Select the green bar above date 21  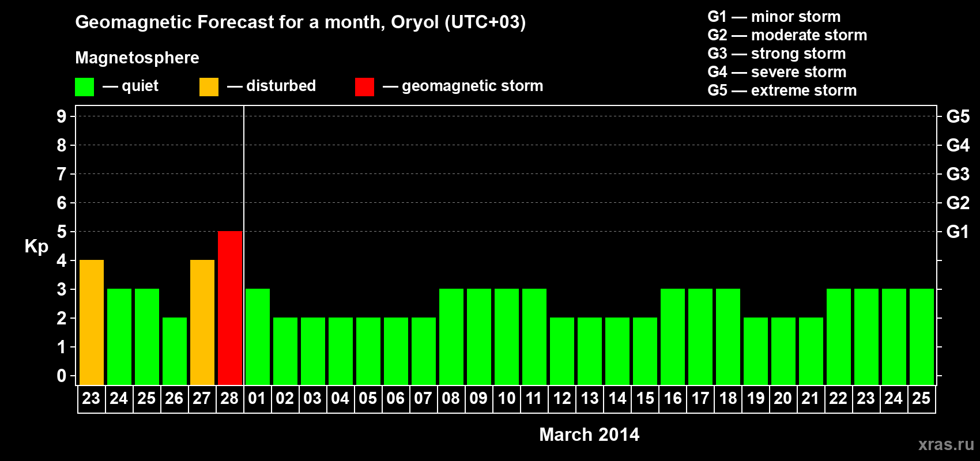(811, 352)
